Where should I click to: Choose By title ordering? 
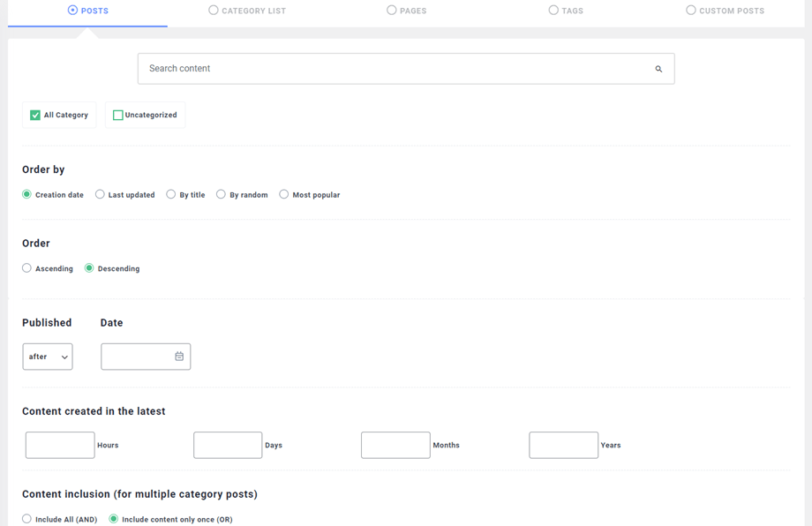point(171,194)
